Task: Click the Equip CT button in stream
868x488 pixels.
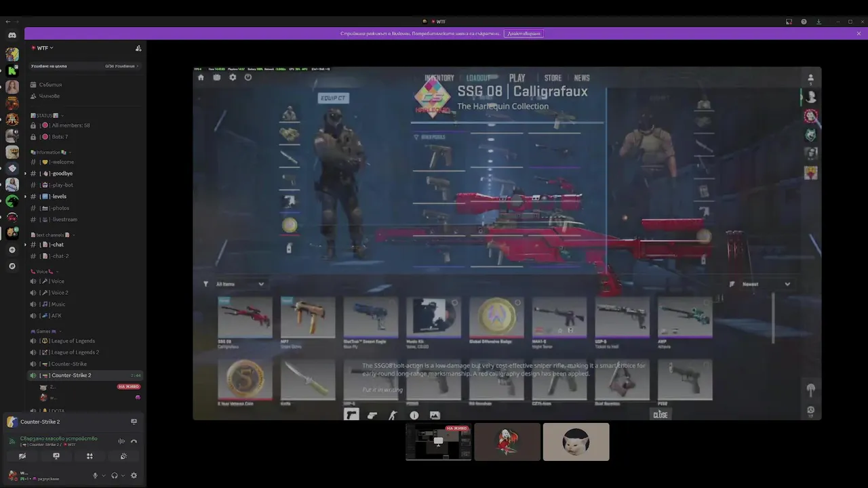Action: pos(334,98)
